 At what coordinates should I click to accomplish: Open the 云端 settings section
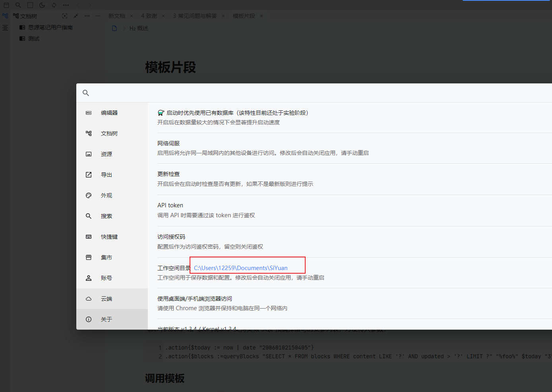click(x=106, y=299)
